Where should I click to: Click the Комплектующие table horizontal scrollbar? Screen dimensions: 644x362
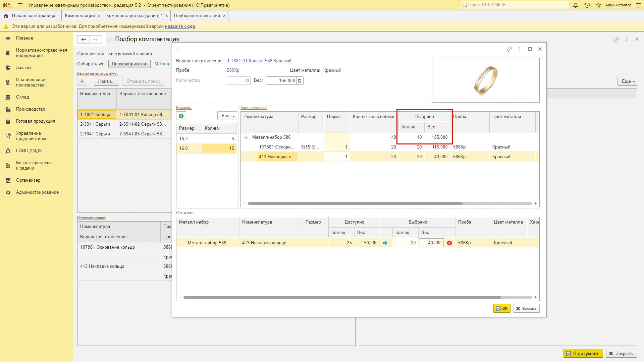(355, 203)
